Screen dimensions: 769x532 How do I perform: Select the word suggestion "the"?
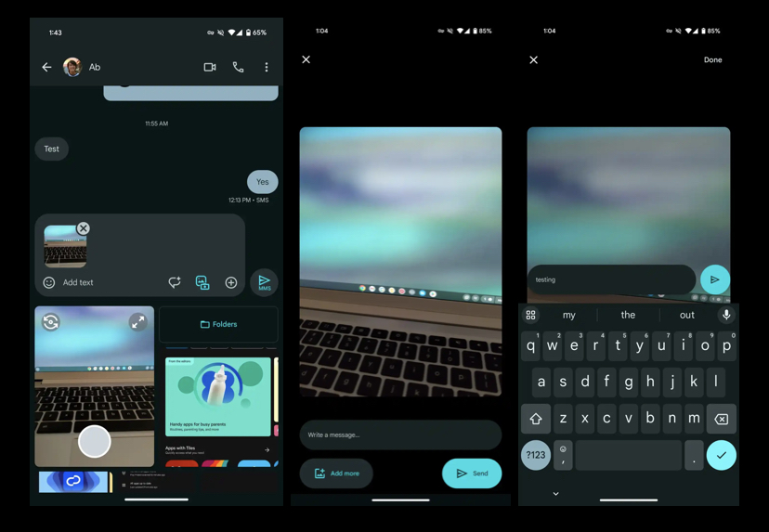pos(628,315)
